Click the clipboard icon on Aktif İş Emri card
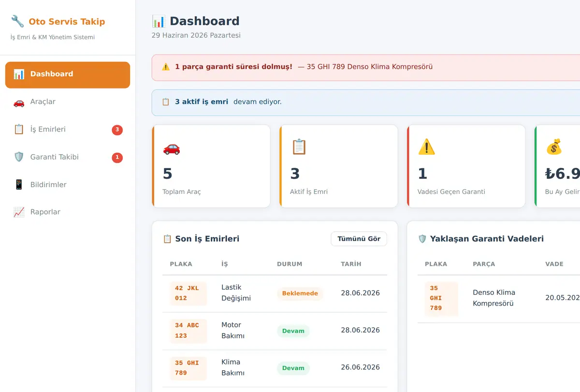580x392 pixels. point(299,147)
